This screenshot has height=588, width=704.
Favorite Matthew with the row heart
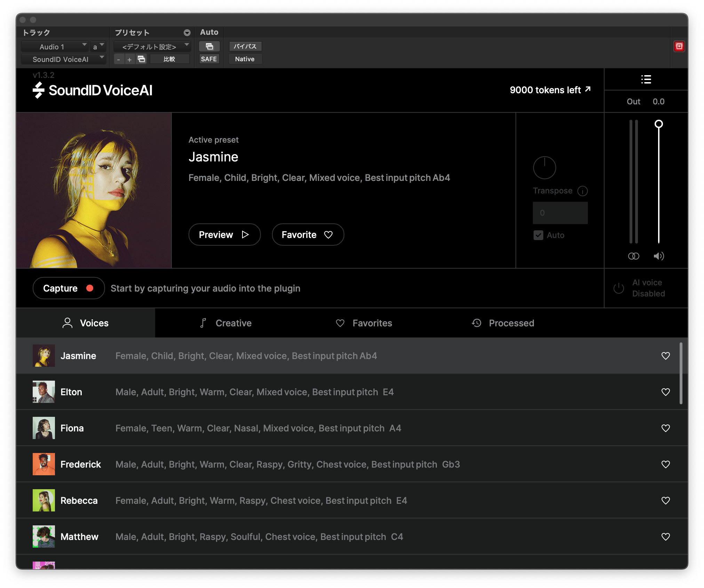[x=665, y=537]
